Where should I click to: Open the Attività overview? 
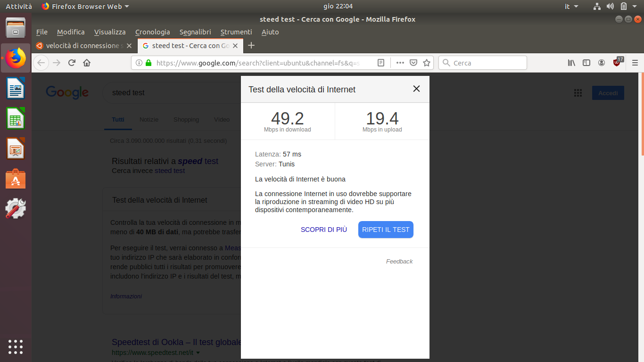[x=19, y=6]
